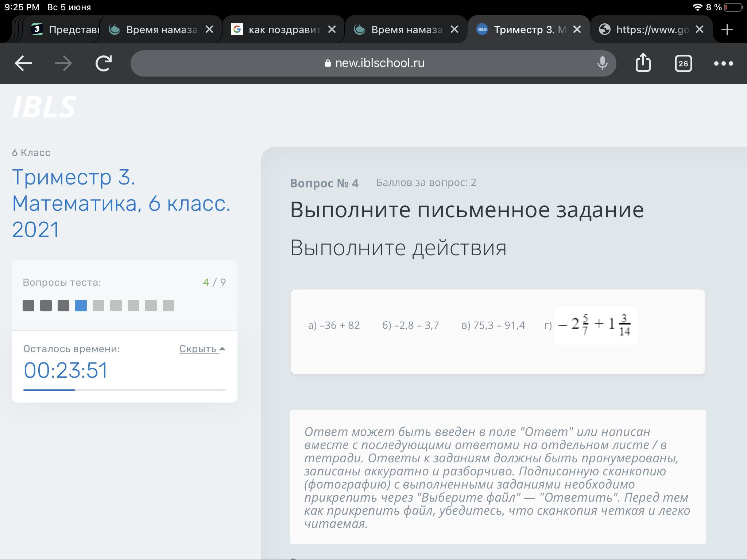Go to question 1 square
The width and height of the screenshot is (747, 560).
click(28, 306)
